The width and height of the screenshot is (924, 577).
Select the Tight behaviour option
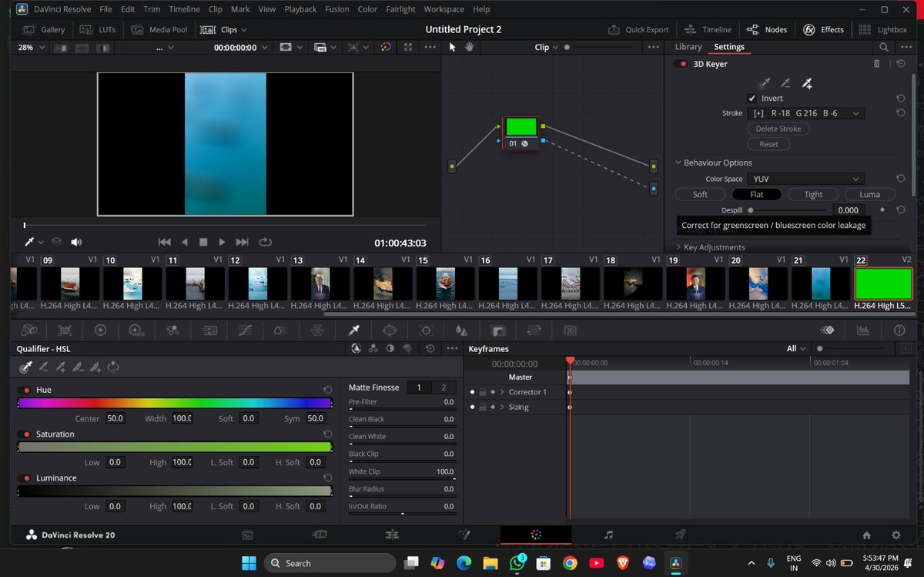point(813,195)
